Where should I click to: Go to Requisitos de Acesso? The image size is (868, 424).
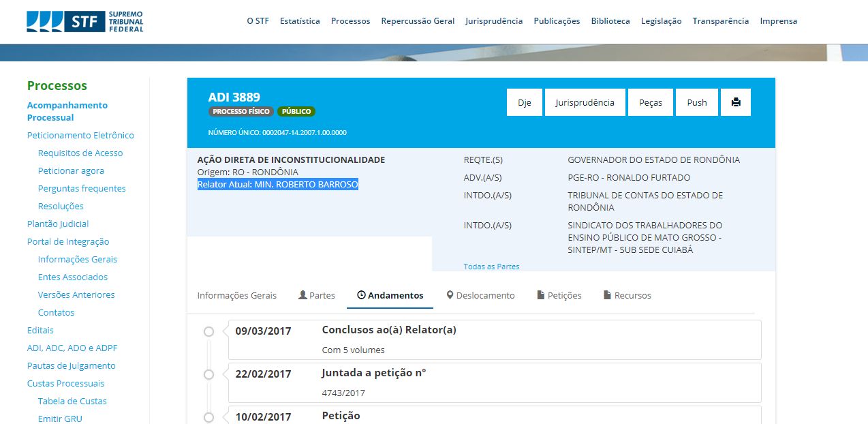(80, 153)
